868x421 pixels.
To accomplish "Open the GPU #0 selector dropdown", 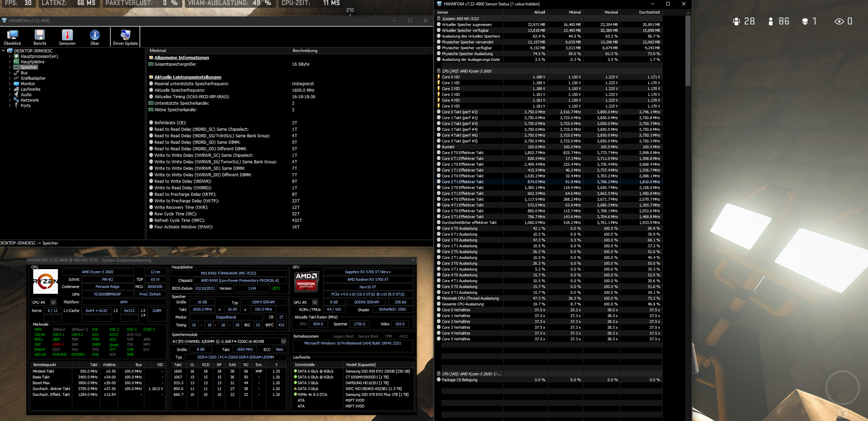I will (315, 302).
